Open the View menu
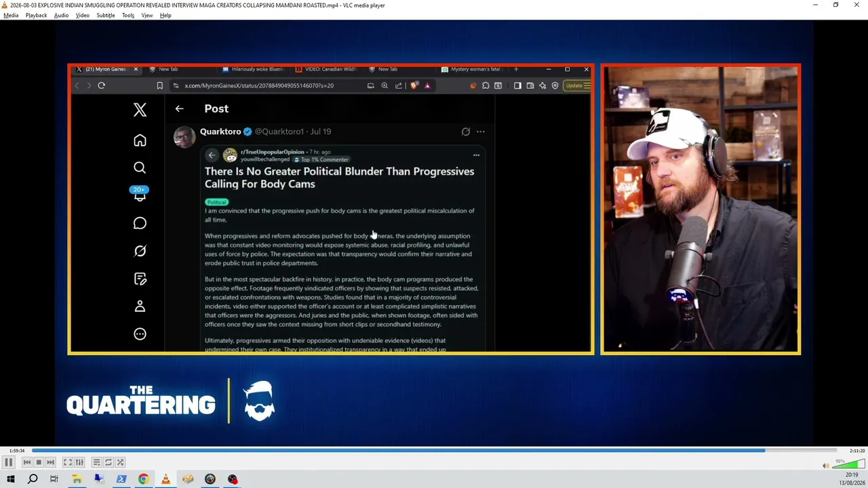 (x=147, y=16)
